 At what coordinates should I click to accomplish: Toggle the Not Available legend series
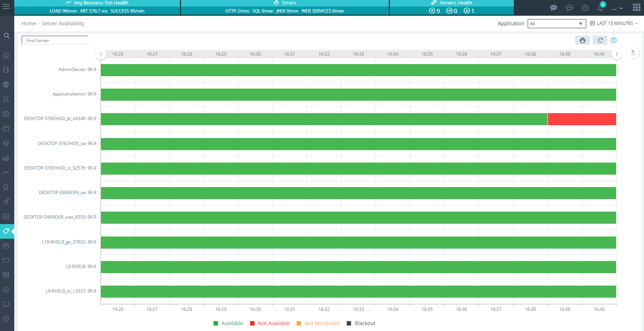(x=270, y=323)
